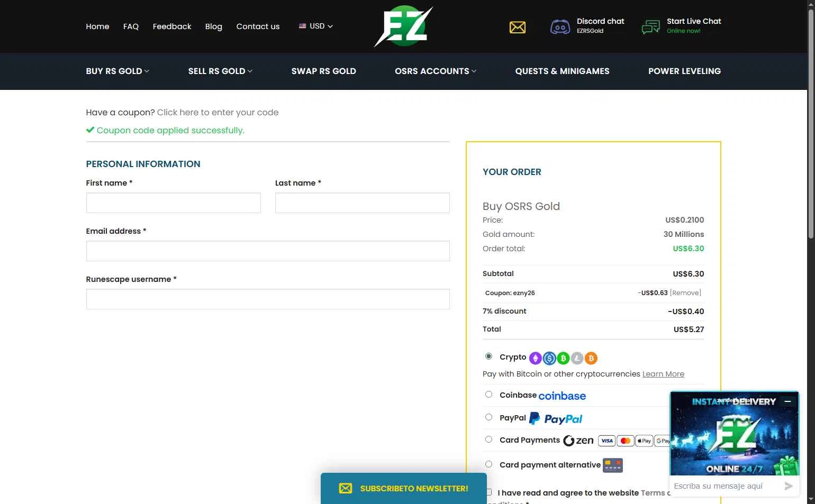Check the terms and conditions agreement box
Image resolution: width=815 pixels, height=504 pixels.
488,492
